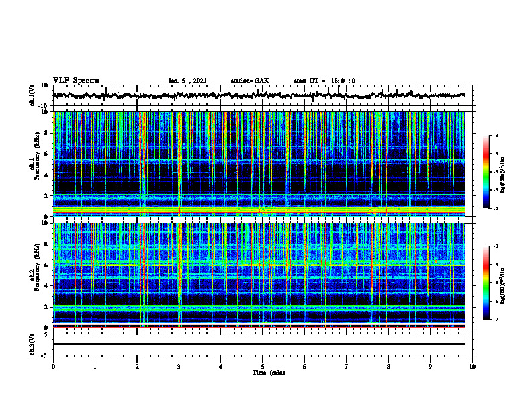
Task: Select the "ch.3(V)" axis label
Action: pos(32,345)
